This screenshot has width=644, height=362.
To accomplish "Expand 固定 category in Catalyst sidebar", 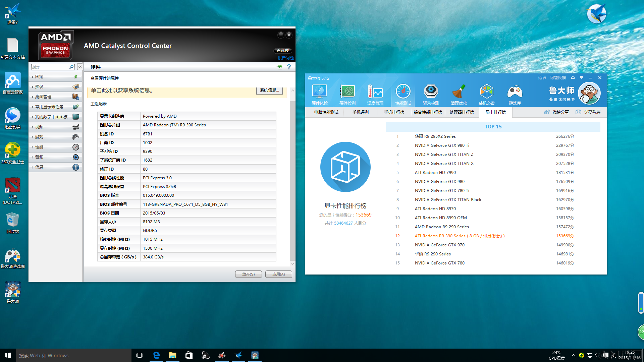I will click(x=55, y=77).
